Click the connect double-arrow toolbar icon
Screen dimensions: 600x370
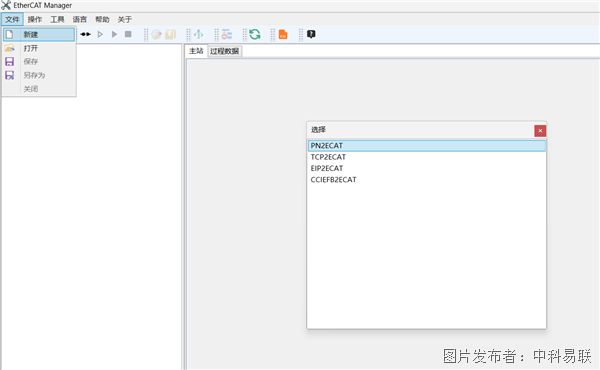click(x=85, y=34)
